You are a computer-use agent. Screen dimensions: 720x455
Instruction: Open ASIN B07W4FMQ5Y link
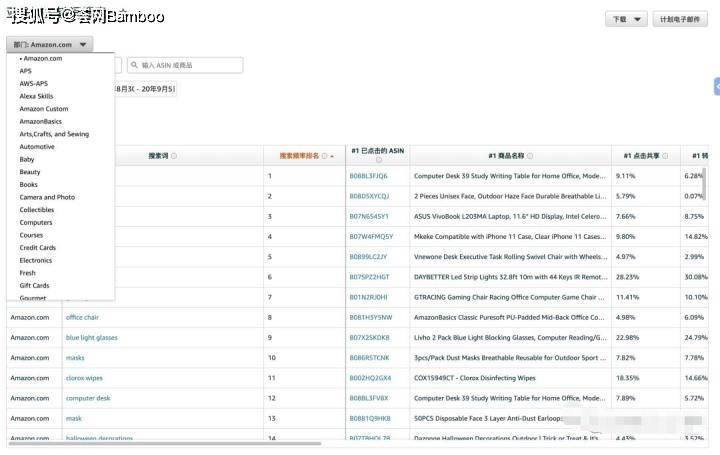tap(371, 236)
